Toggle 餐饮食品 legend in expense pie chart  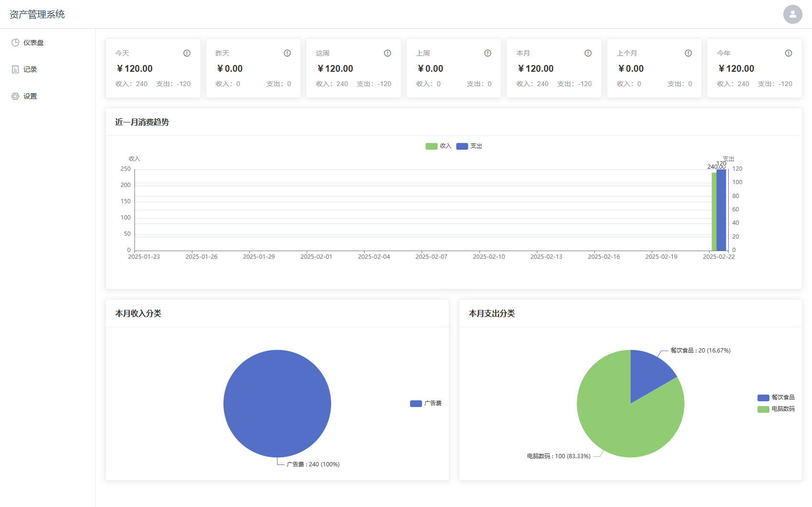(x=776, y=397)
